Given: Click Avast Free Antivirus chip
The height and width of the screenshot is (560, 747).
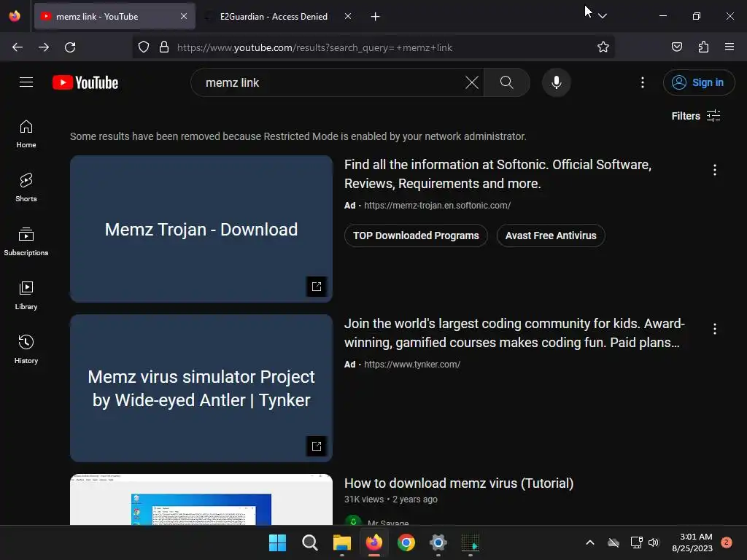Looking at the screenshot, I should tap(551, 236).
